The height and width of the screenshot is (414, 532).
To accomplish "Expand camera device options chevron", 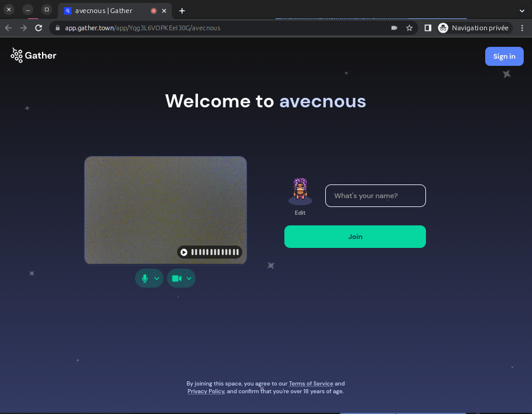I will (x=189, y=278).
